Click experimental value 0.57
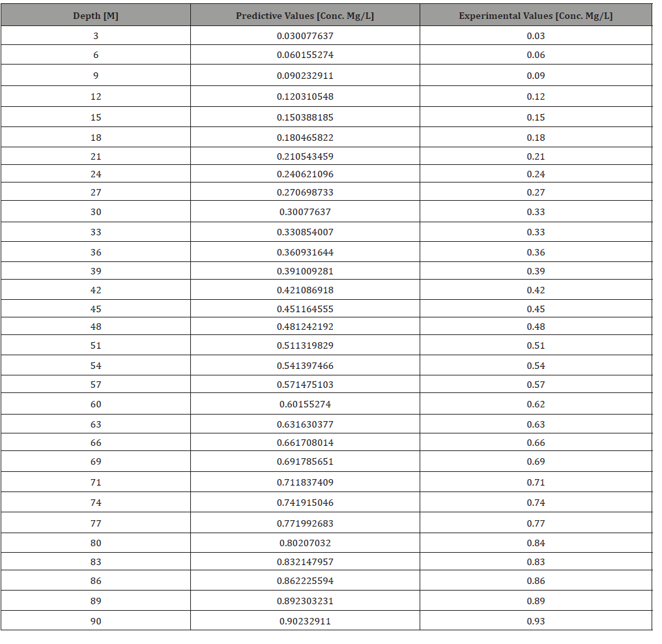This screenshot has width=662, height=644. 536,385
